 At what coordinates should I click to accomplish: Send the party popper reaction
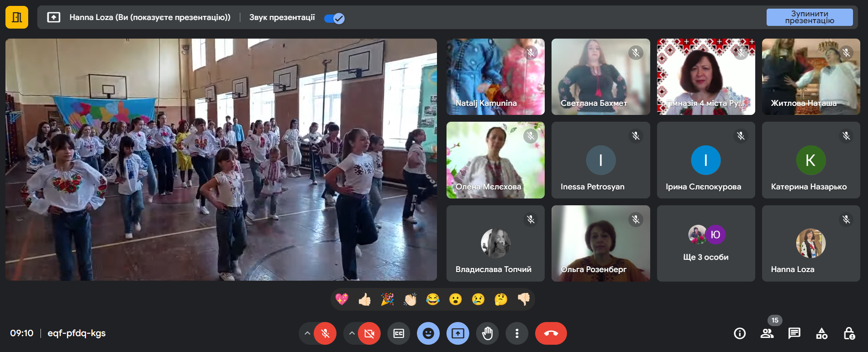[x=387, y=299]
